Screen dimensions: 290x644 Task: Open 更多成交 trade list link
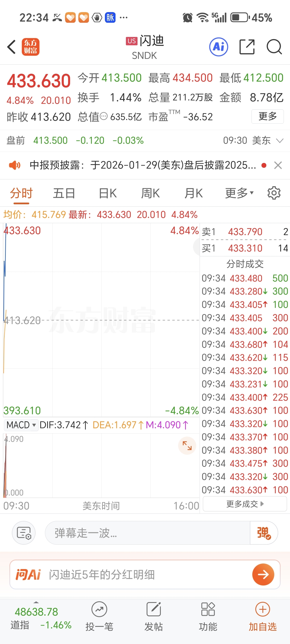[x=245, y=504]
